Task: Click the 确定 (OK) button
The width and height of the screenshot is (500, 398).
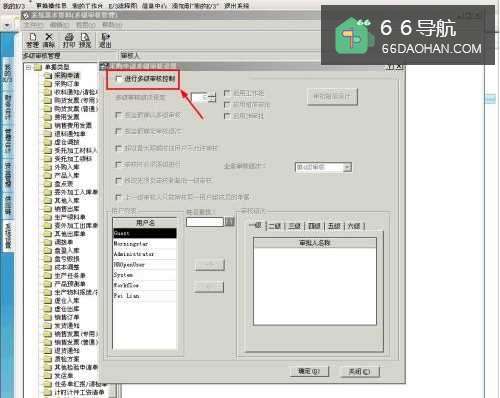Action: pyautogui.click(x=309, y=371)
